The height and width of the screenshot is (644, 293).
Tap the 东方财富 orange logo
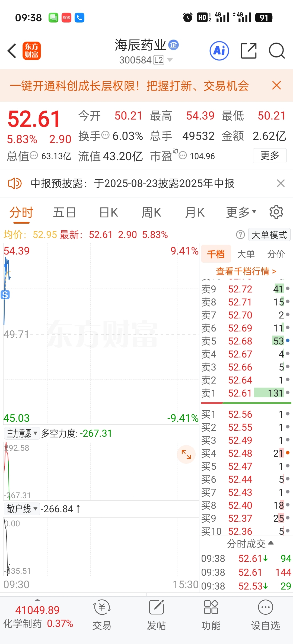(x=31, y=51)
